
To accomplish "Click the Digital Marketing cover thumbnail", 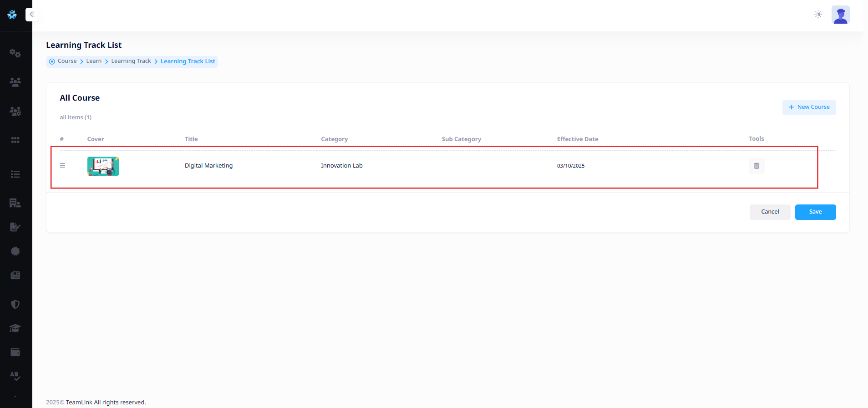I will click(x=103, y=166).
